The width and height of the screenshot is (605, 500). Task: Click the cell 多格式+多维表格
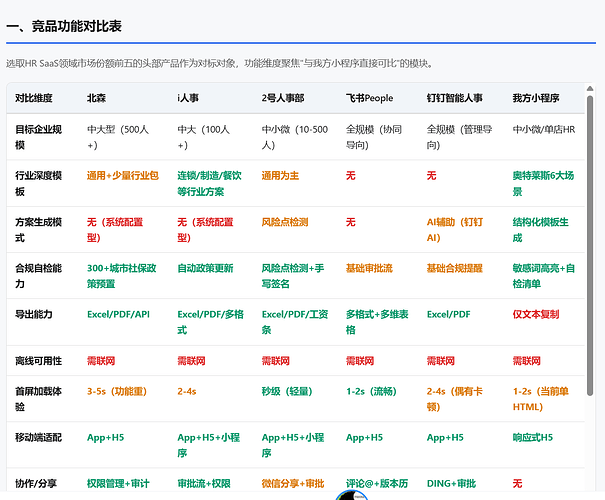point(377,322)
